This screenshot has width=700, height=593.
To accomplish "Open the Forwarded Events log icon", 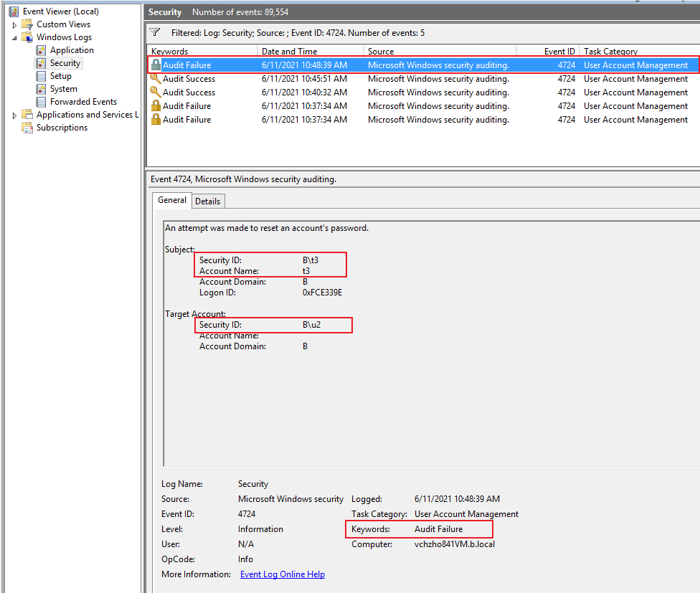I will (42, 101).
